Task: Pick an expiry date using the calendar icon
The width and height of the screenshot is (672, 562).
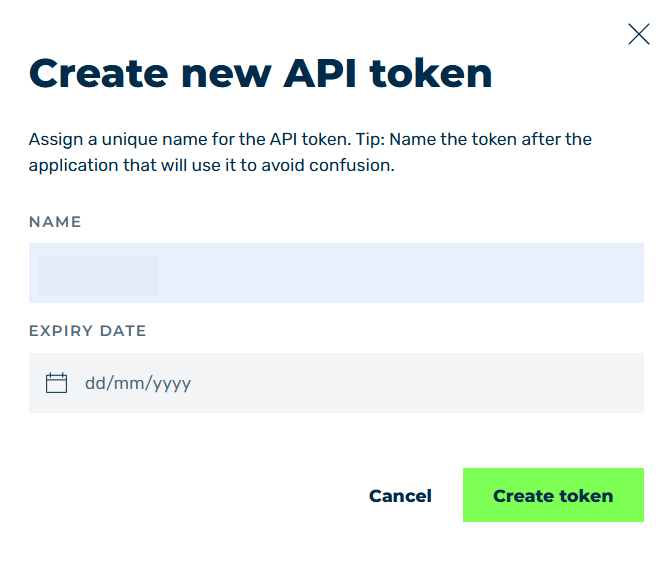Action: point(57,383)
